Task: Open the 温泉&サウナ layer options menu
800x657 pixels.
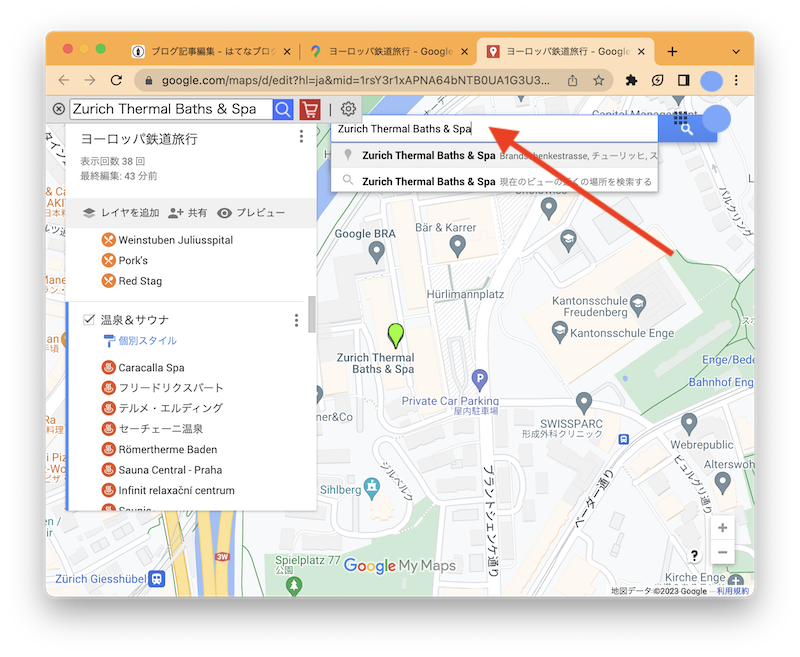Action: pyautogui.click(x=296, y=320)
